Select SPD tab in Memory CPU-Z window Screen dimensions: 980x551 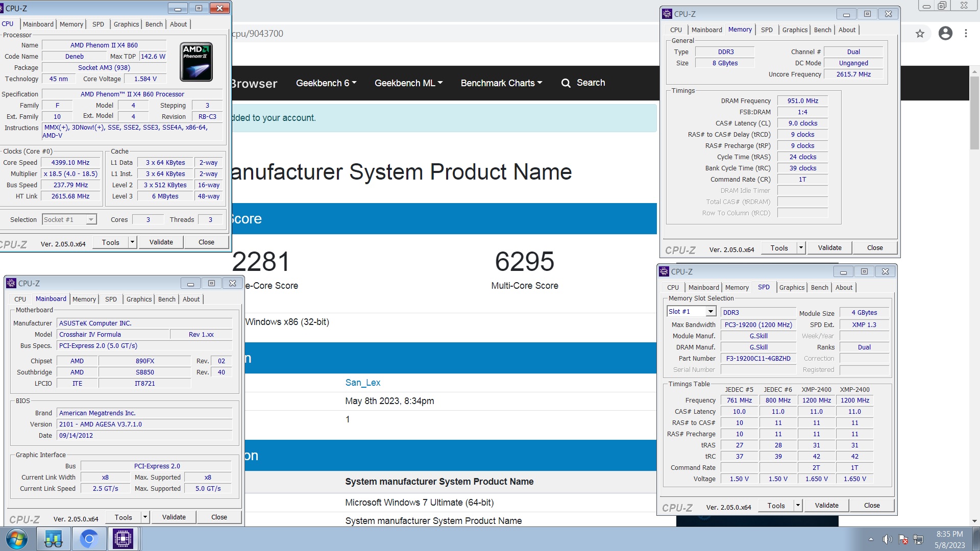(x=767, y=30)
